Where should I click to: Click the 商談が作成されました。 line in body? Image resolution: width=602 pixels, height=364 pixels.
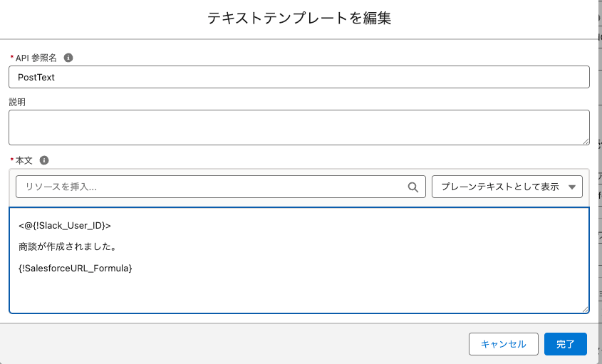[x=68, y=247]
